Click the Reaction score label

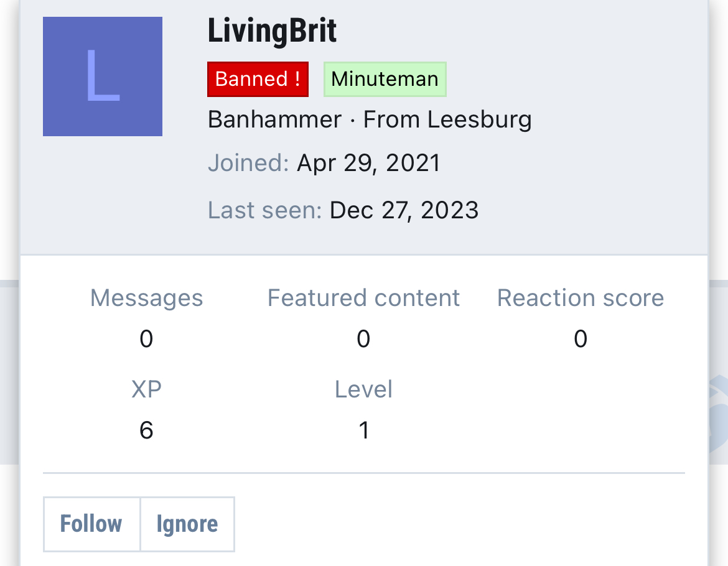tap(580, 298)
